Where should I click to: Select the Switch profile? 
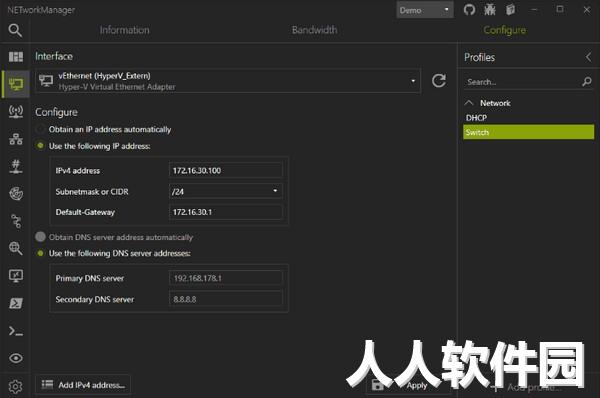tap(528, 132)
